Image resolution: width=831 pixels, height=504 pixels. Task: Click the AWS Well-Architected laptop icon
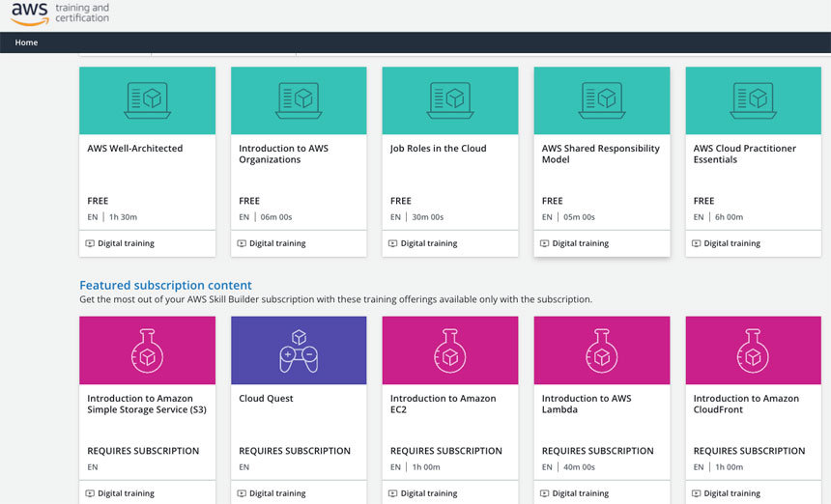(147, 99)
